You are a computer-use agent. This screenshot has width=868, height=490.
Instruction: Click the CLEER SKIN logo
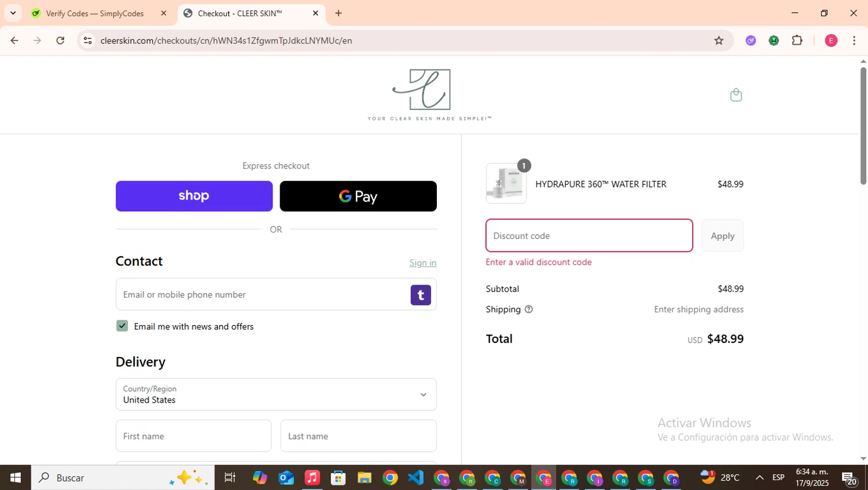429,95
